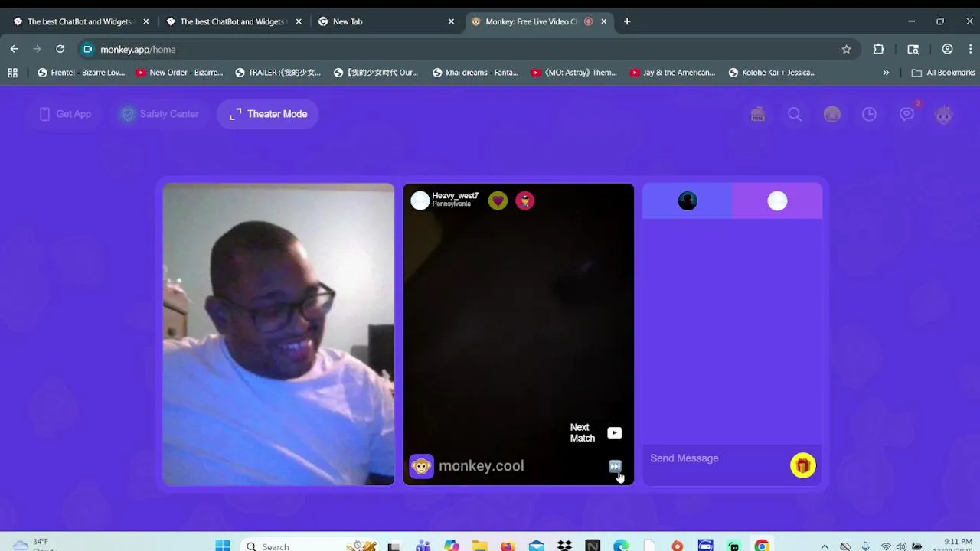Open the bookmarks apps grid icon
This screenshot has height=551, width=980.
12,73
